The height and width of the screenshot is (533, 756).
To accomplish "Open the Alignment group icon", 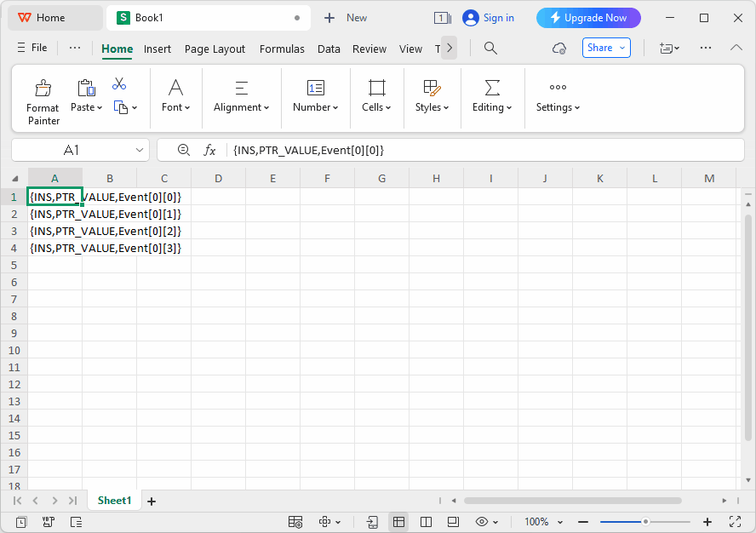I will click(x=241, y=88).
